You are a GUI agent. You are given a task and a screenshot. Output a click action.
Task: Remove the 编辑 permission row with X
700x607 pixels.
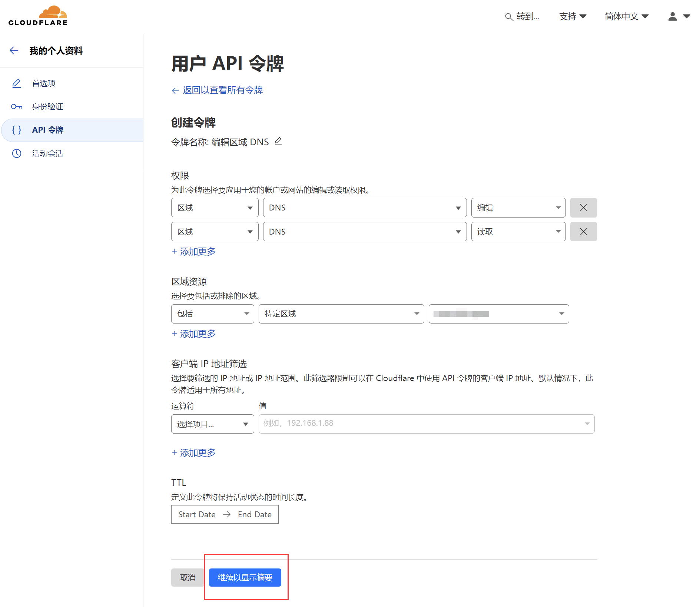(x=583, y=208)
